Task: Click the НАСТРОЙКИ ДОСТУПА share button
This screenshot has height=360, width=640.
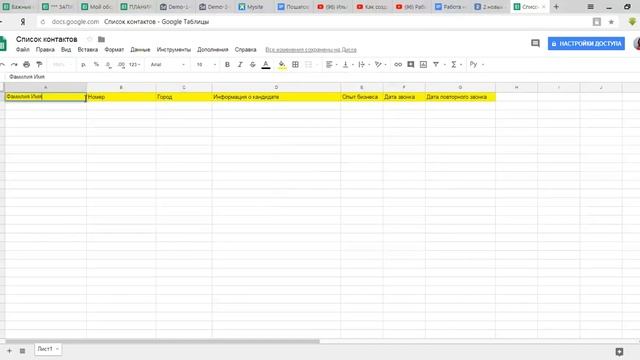Action: 586,44
